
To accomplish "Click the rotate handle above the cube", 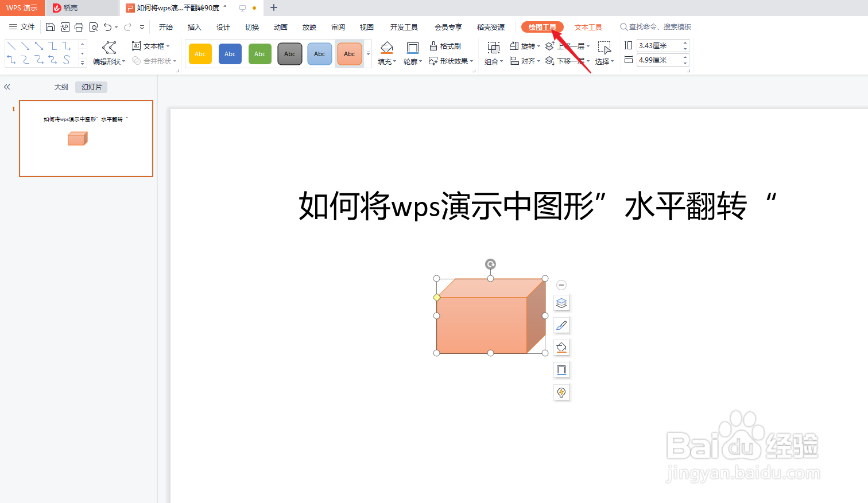I will click(490, 264).
